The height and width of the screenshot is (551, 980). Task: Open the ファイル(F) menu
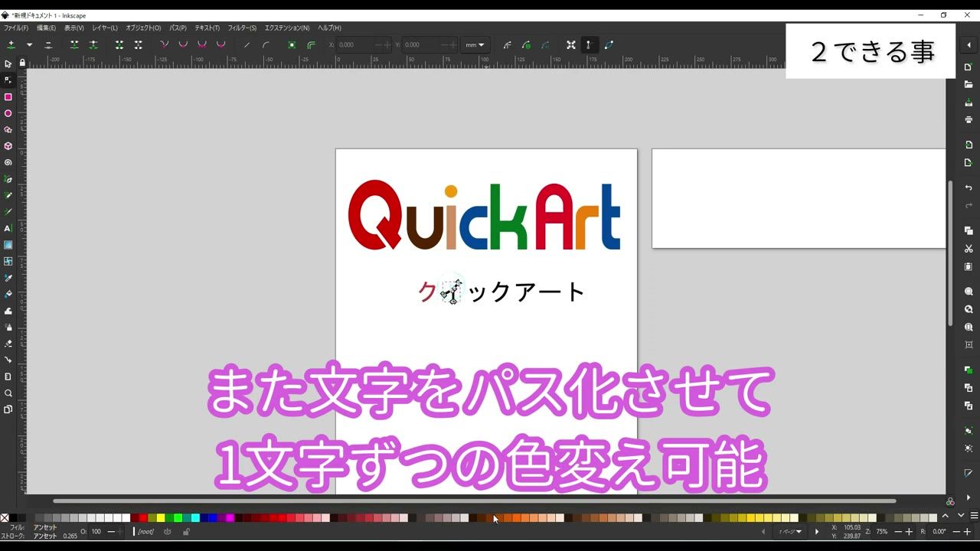click(x=15, y=28)
